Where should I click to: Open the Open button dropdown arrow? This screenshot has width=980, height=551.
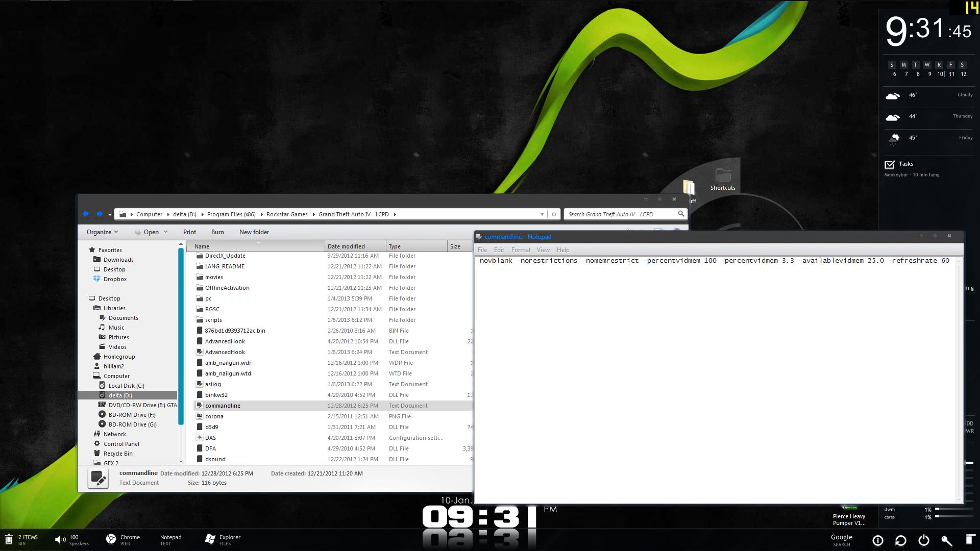point(165,232)
